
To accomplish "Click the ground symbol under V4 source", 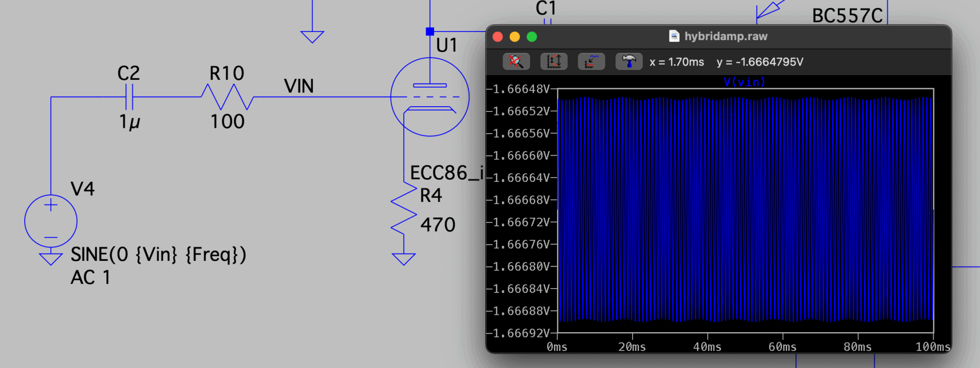I will tap(51, 259).
